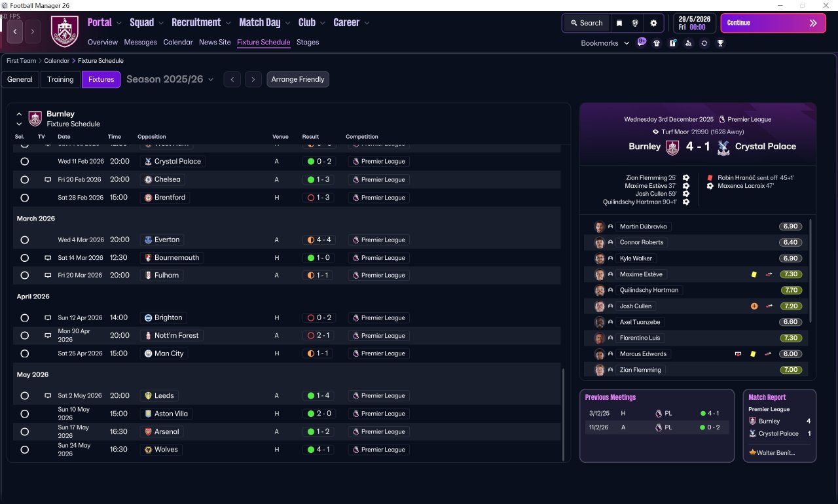
Task: Go to the previous season with the arrow button
Action: click(x=232, y=79)
